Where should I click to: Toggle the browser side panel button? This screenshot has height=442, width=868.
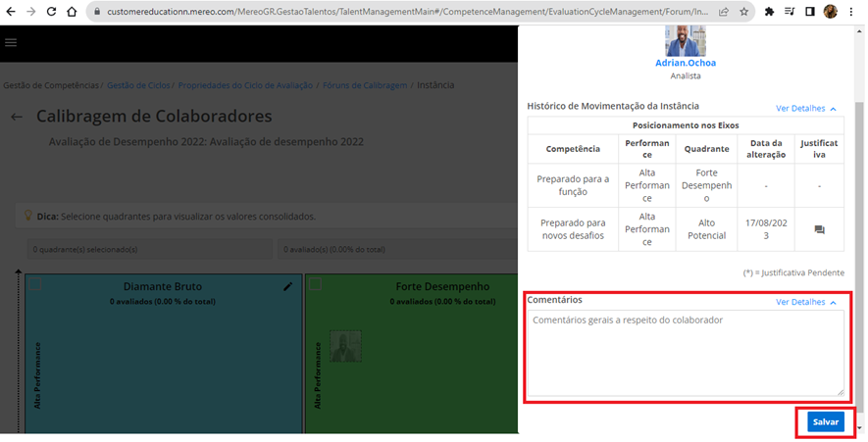(810, 12)
